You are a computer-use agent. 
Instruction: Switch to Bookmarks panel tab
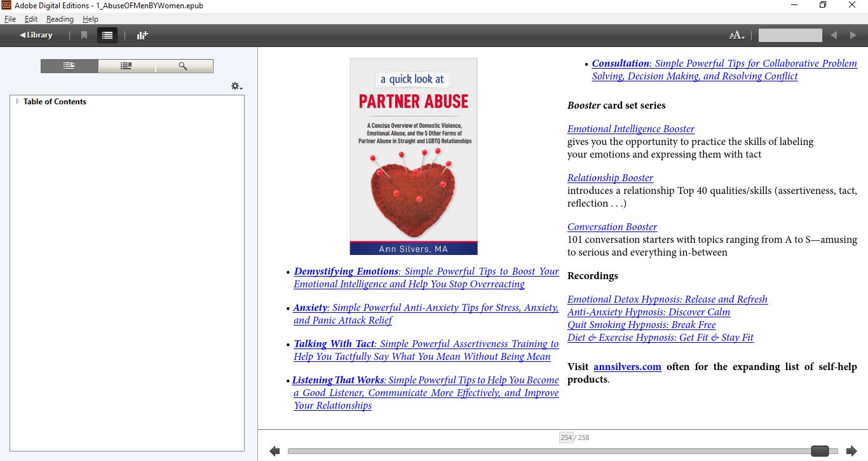pos(126,66)
